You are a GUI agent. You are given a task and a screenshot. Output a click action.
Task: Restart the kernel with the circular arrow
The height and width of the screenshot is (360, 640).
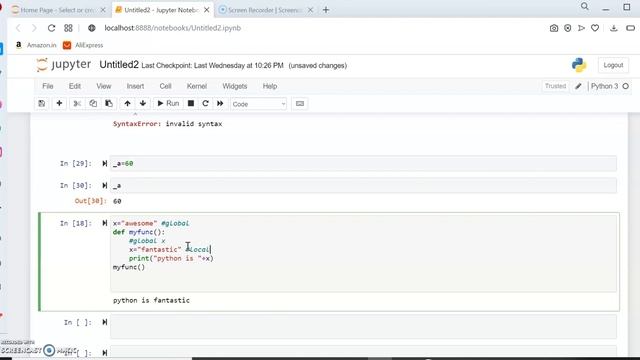tap(205, 104)
